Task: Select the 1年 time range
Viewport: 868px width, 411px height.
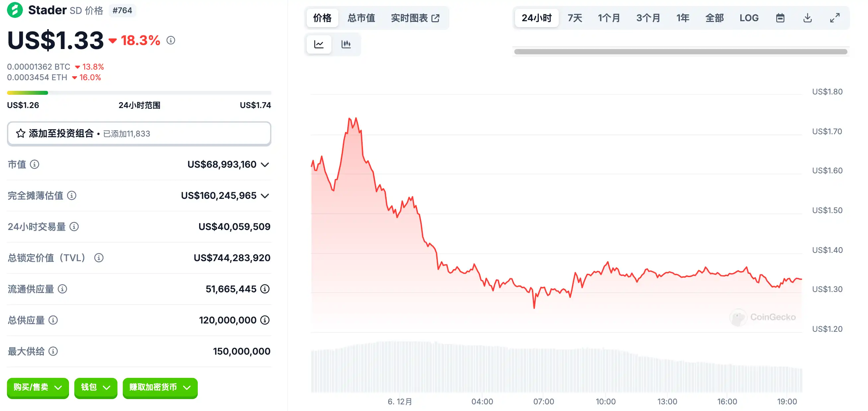Action: tap(683, 18)
